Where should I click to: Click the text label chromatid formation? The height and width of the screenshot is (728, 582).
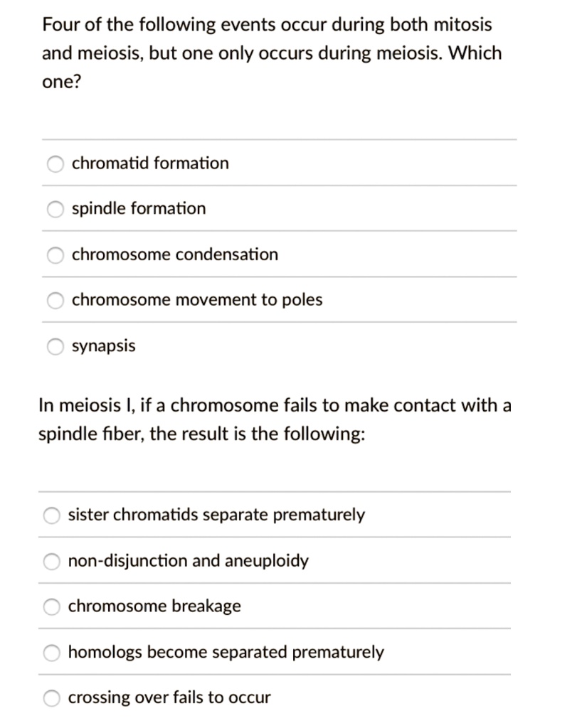pyautogui.click(x=149, y=164)
